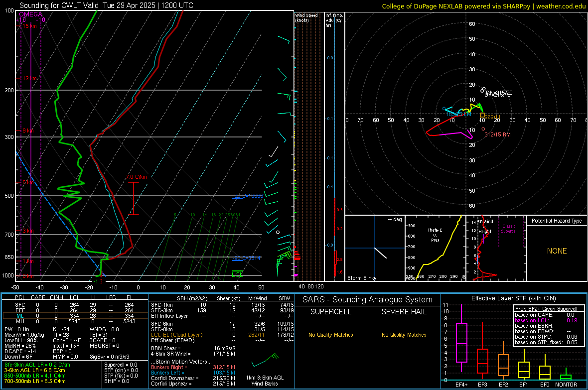Click the 1km & 6km AGL wind barb glyph
The image size is (588, 390).
(265, 360)
